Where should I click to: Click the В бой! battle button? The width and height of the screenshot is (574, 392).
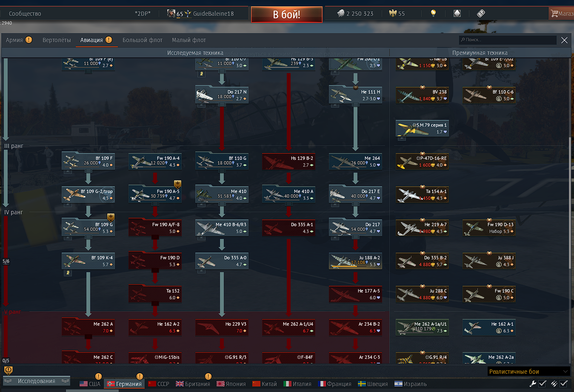286,14
